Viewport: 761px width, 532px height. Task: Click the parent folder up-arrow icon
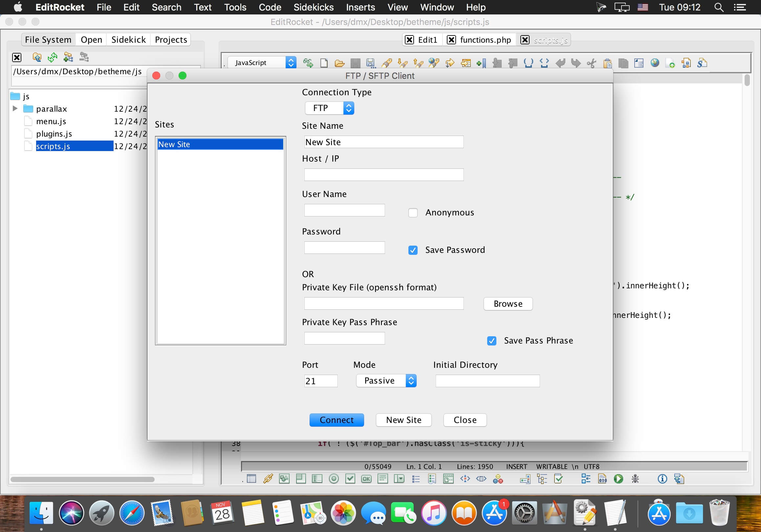click(x=37, y=57)
